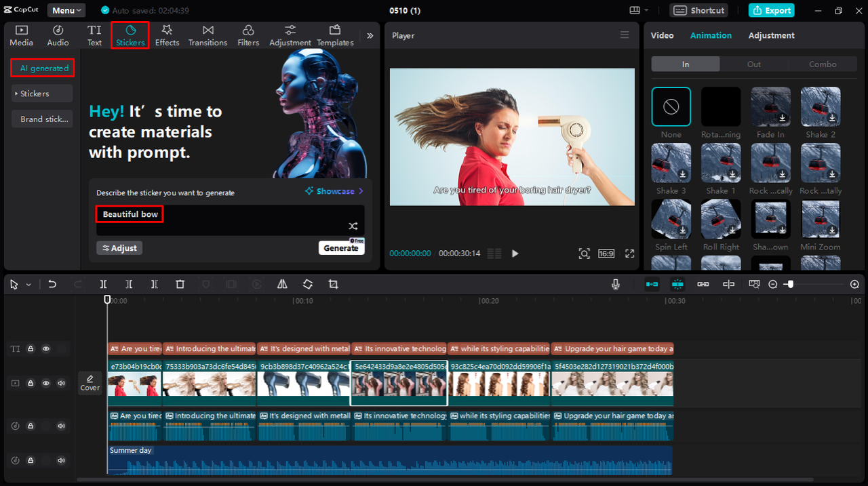
Task: Click the Generate button
Action: tap(341, 248)
